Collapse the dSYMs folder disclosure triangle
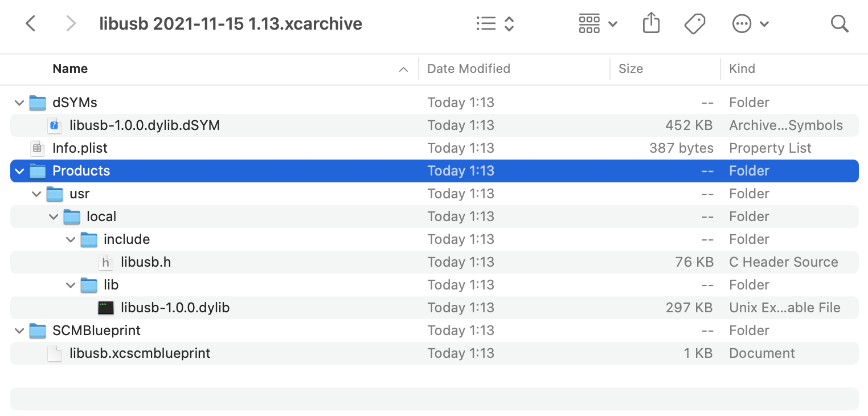The height and width of the screenshot is (416, 868). [19, 103]
